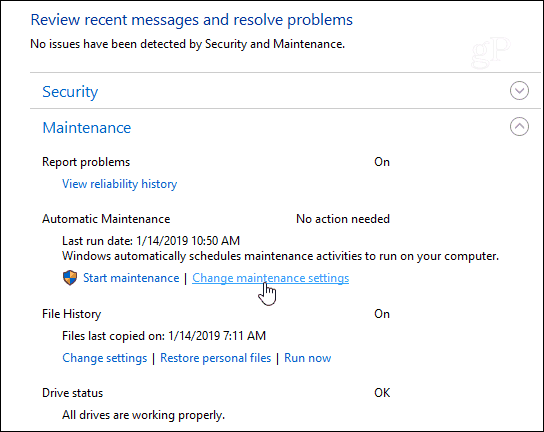Image resolution: width=544 pixels, height=432 pixels.
Task: Click the Drive status label
Action: [73, 393]
